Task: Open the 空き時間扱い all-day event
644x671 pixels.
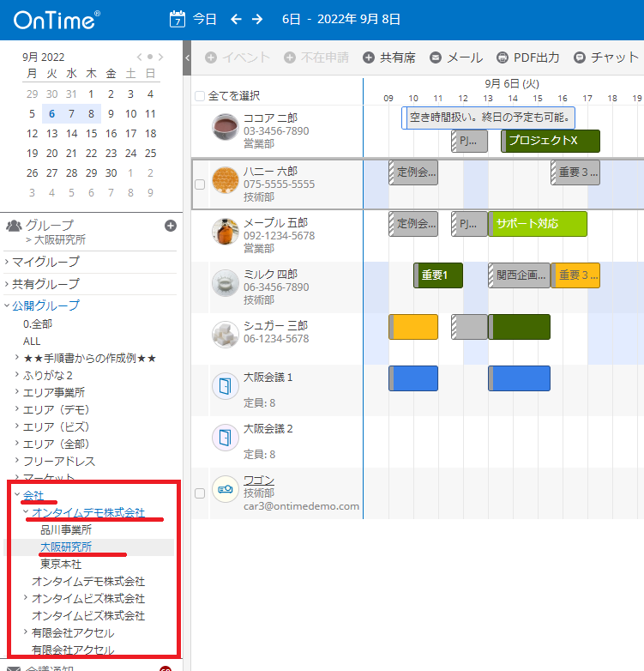Action: pyautogui.click(x=488, y=118)
